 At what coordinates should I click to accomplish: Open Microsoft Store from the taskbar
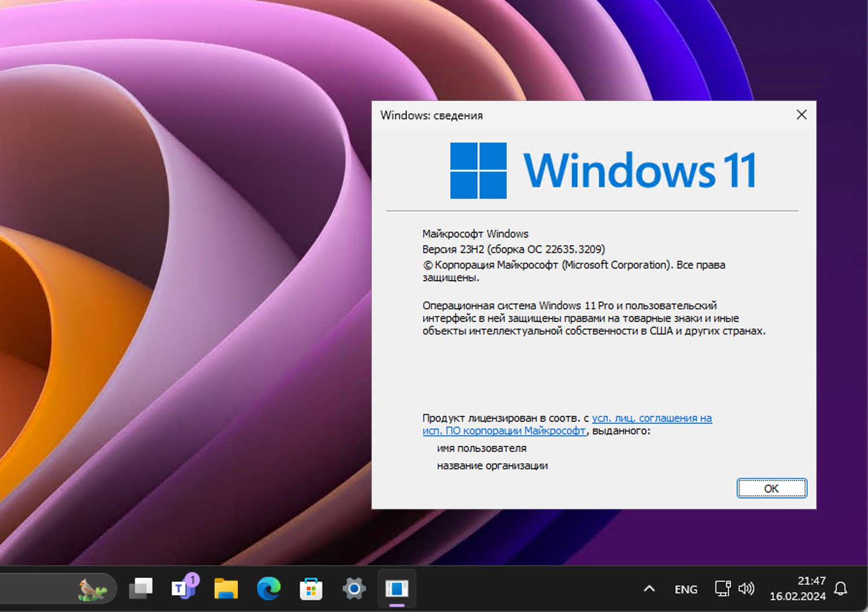pyautogui.click(x=311, y=589)
